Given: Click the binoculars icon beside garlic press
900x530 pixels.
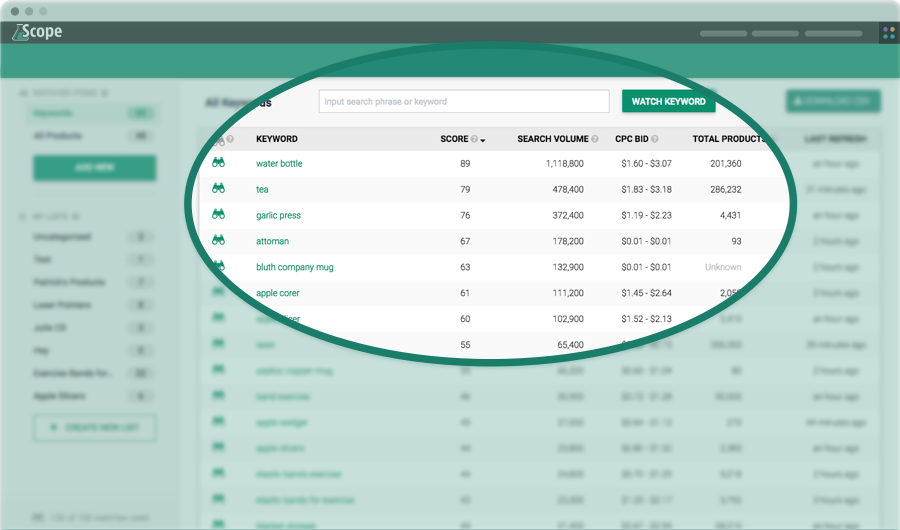Looking at the screenshot, I should click(218, 214).
